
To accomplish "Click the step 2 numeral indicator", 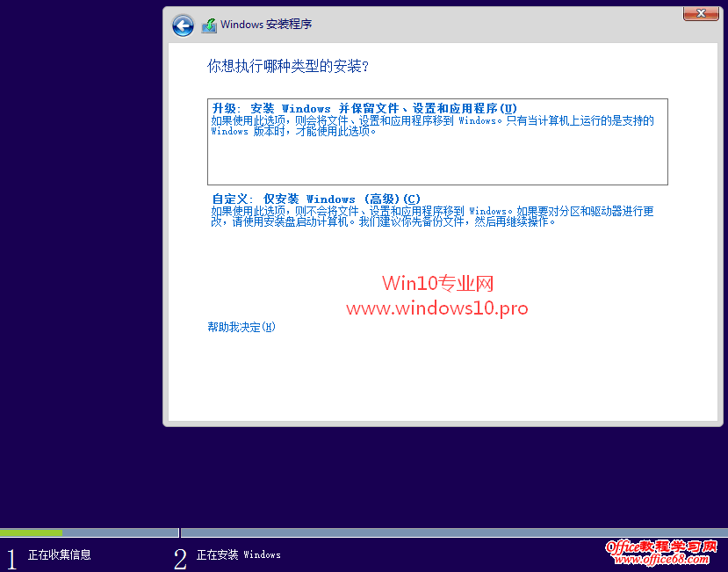I will pyautogui.click(x=179, y=555).
